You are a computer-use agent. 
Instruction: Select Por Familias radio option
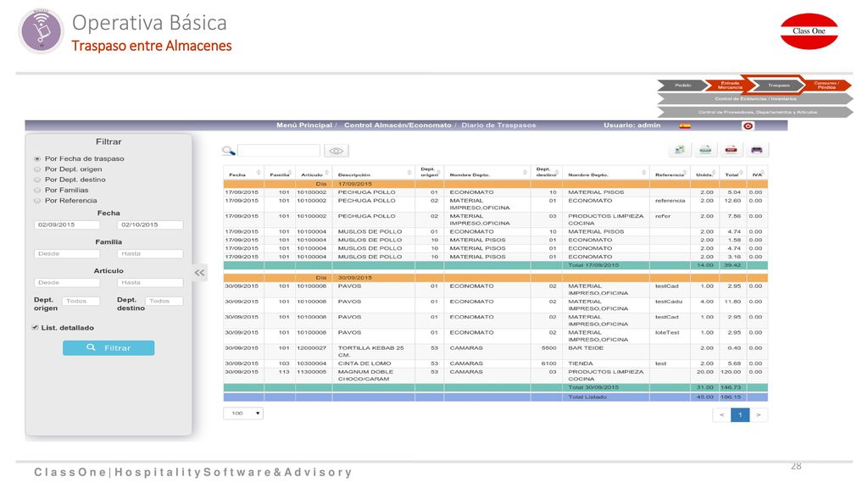tap(37, 191)
